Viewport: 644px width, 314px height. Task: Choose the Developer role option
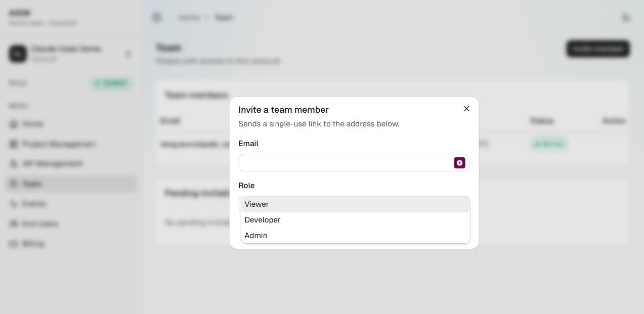(x=356, y=220)
